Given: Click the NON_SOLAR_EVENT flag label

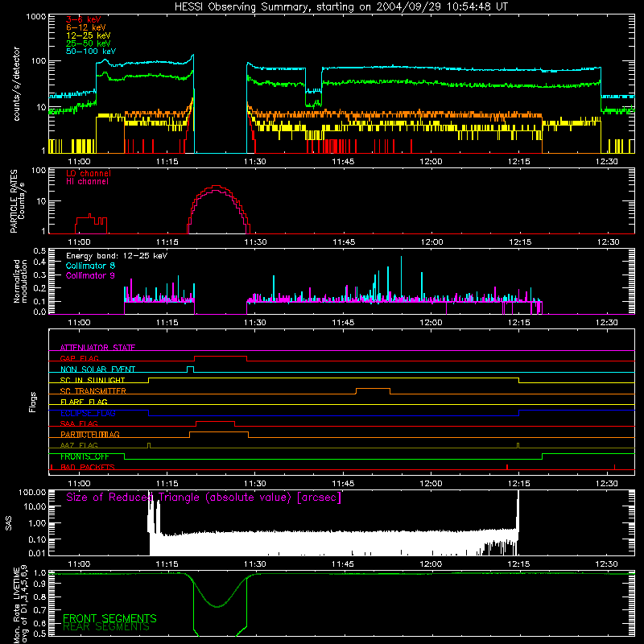Looking at the screenshot, I should [97, 369].
